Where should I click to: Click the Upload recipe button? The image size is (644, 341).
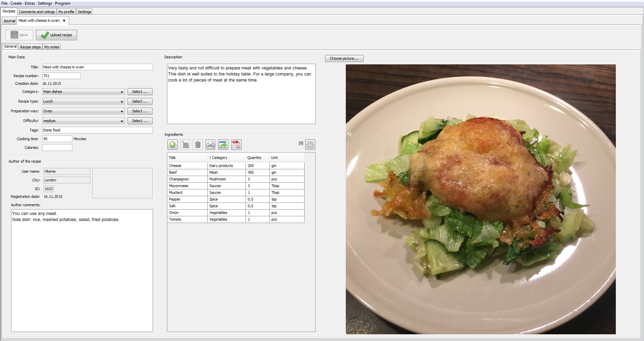point(56,35)
